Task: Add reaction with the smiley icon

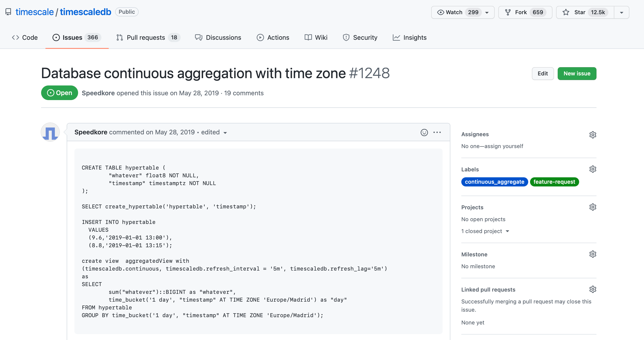Action: (424, 132)
